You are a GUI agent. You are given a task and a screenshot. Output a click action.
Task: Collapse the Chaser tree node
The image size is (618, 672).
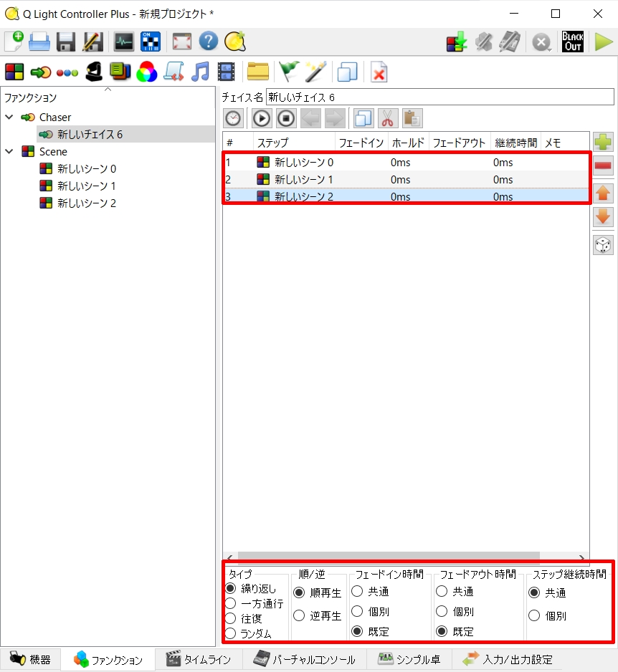tap(9, 117)
